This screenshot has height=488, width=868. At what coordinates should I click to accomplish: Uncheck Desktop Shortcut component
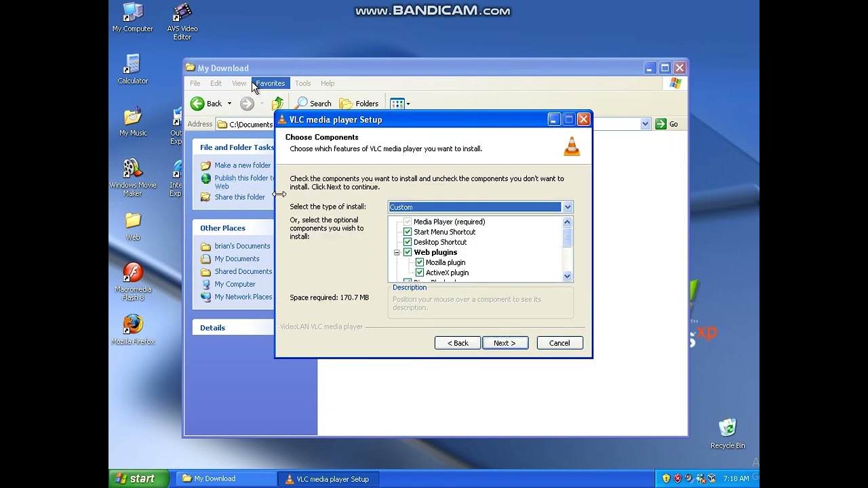click(408, 242)
